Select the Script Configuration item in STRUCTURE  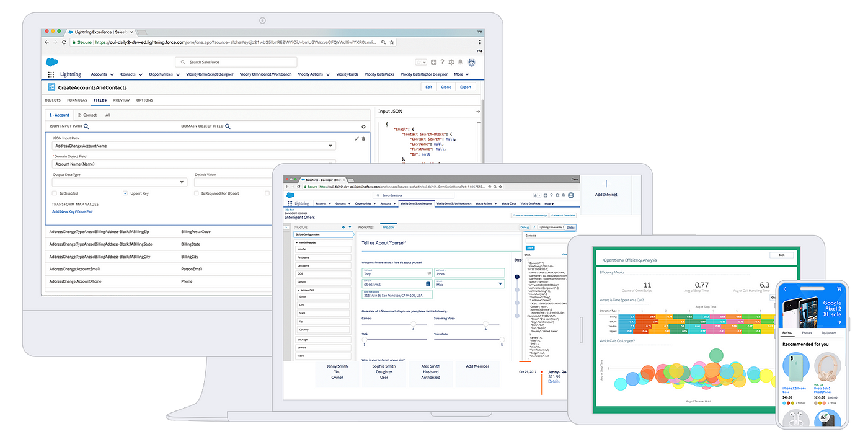(323, 234)
